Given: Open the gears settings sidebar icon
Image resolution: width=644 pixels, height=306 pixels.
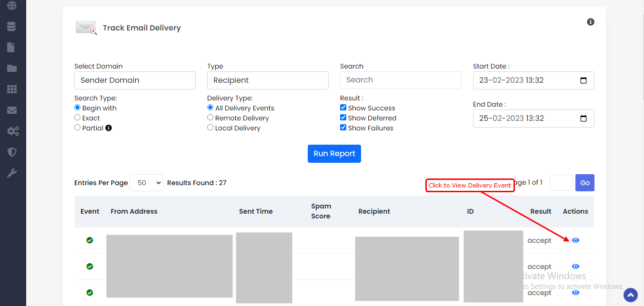Looking at the screenshot, I should coord(12,131).
